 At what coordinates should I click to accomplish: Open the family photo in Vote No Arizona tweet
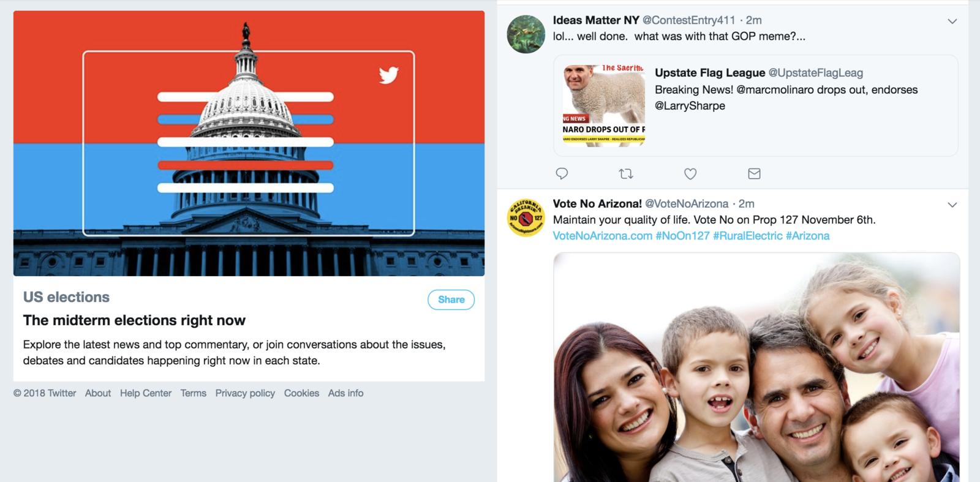[756, 367]
